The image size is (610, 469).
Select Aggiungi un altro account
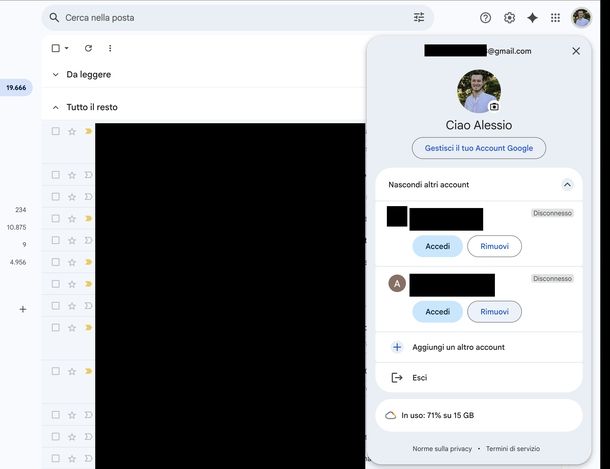pos(458,347)
